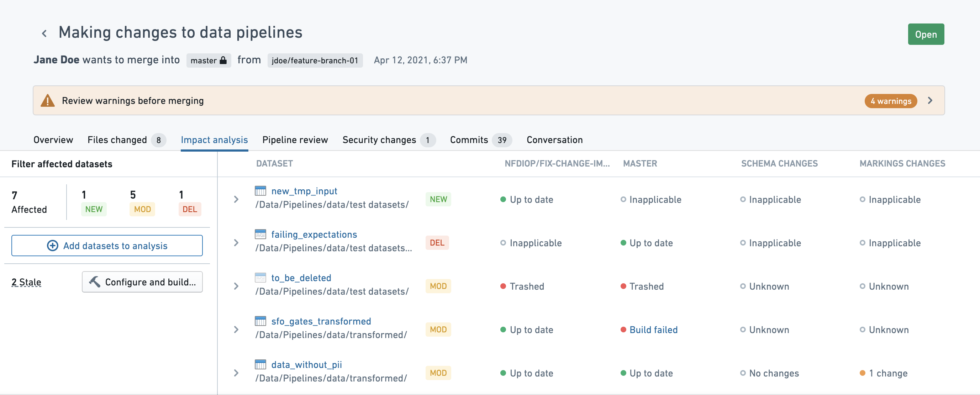Open the Build failed link
The image size is (980, 395).
(653, 330)
